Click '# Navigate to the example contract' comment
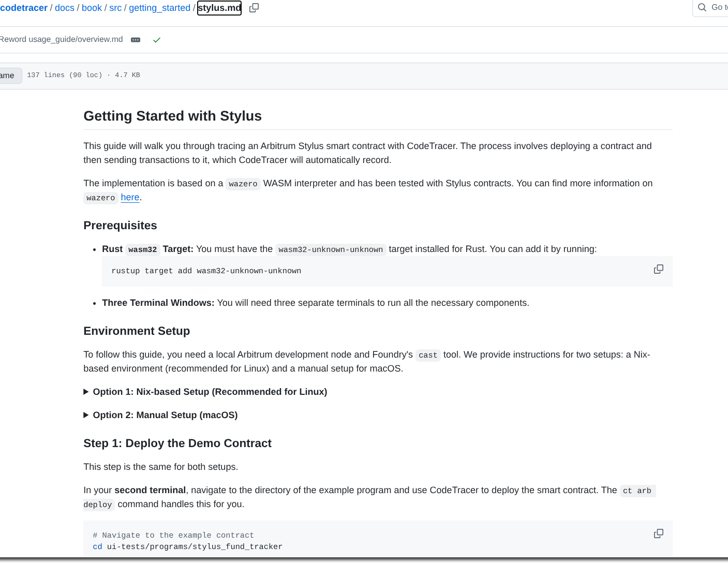The image size is (728, 563). point(173,535)
